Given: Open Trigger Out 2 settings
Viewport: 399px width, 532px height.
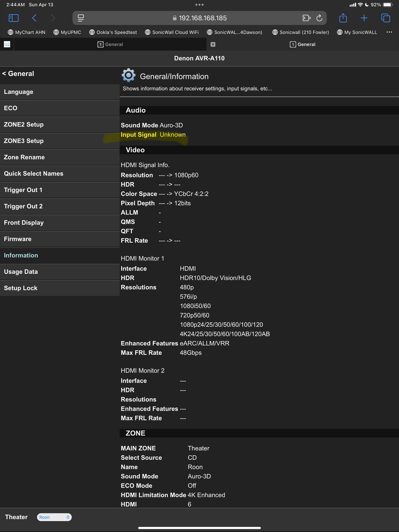Looking at the screenshot, I should coord(60,206).
